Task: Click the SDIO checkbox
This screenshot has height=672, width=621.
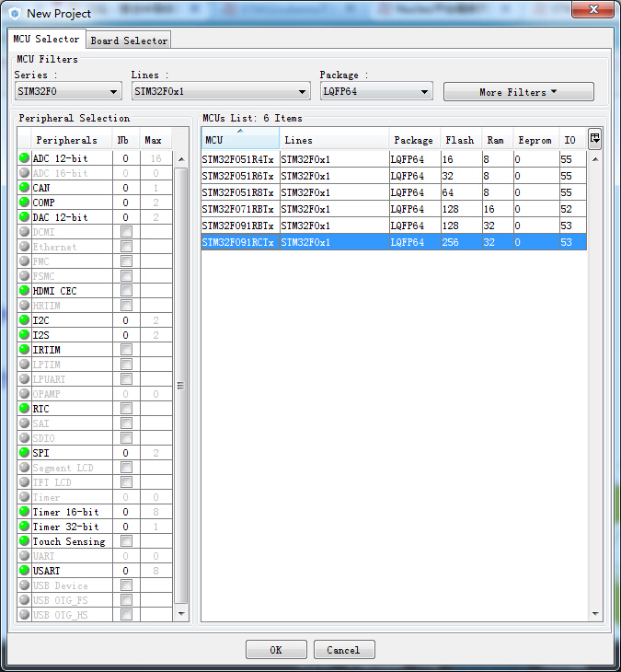Action: point(126,437)
